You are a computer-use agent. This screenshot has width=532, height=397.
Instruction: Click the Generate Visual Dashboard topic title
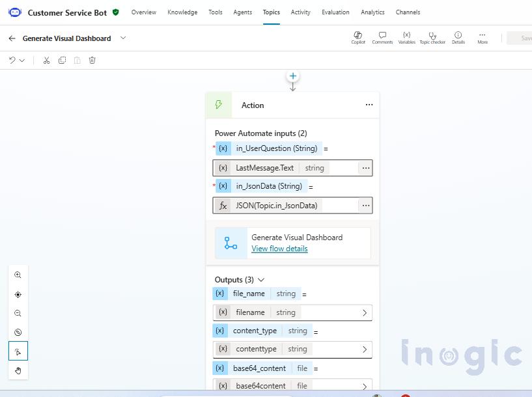point(67,38)
